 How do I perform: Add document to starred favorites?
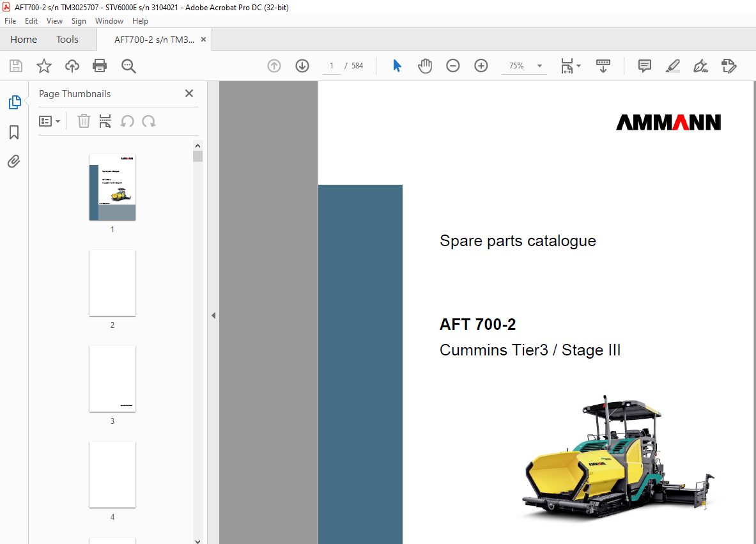coord(44,66)
